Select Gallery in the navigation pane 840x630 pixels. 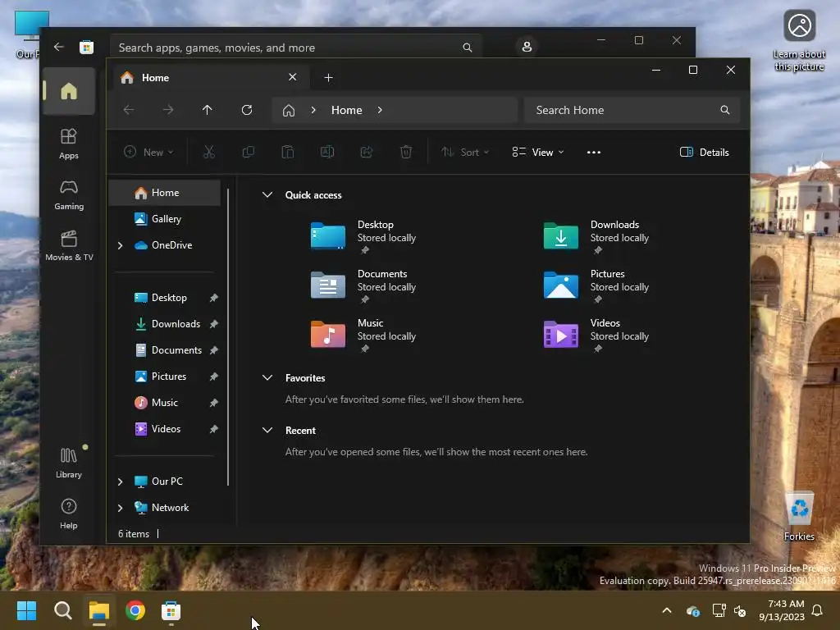[164, 218]
